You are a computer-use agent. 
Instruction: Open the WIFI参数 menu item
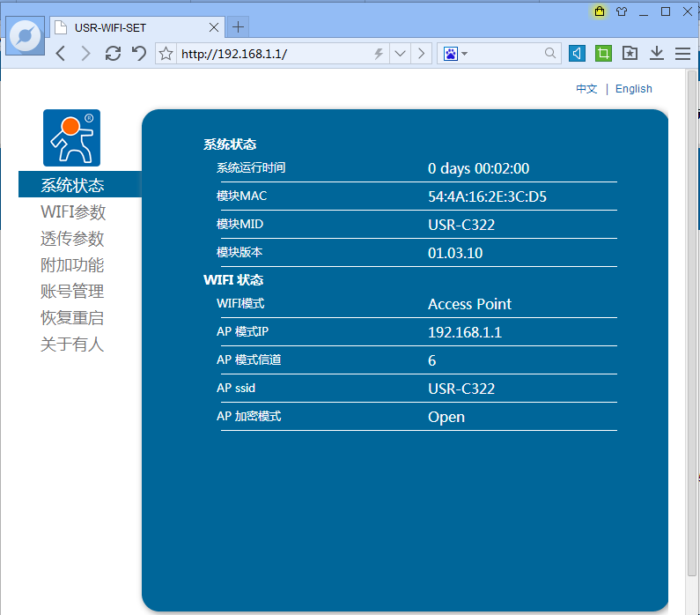tap(73, 212)
